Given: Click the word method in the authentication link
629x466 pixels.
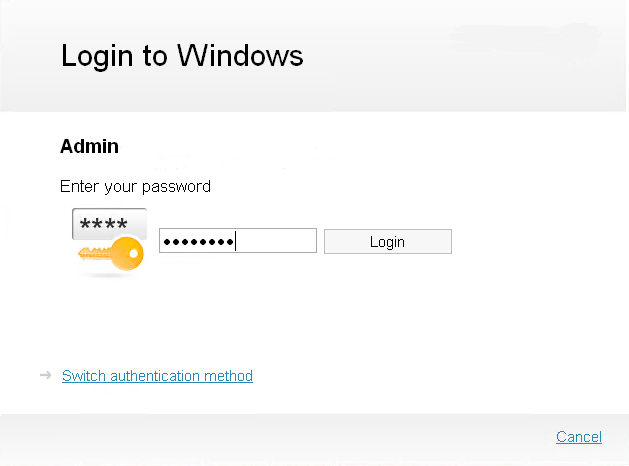Looking at the screenshot, I should click(228, 376).
